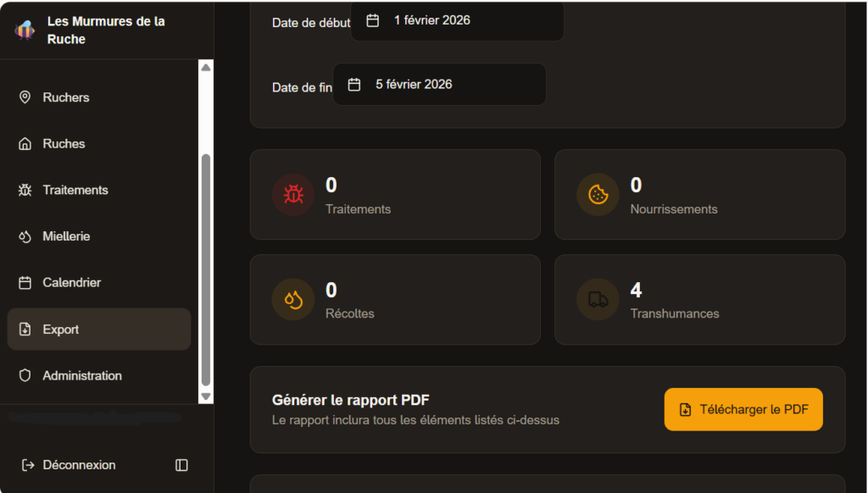This screenshot has width=868, height=493.
Task: Click the bee logo of Les Murmures de la Ruche
Action: 24,28
